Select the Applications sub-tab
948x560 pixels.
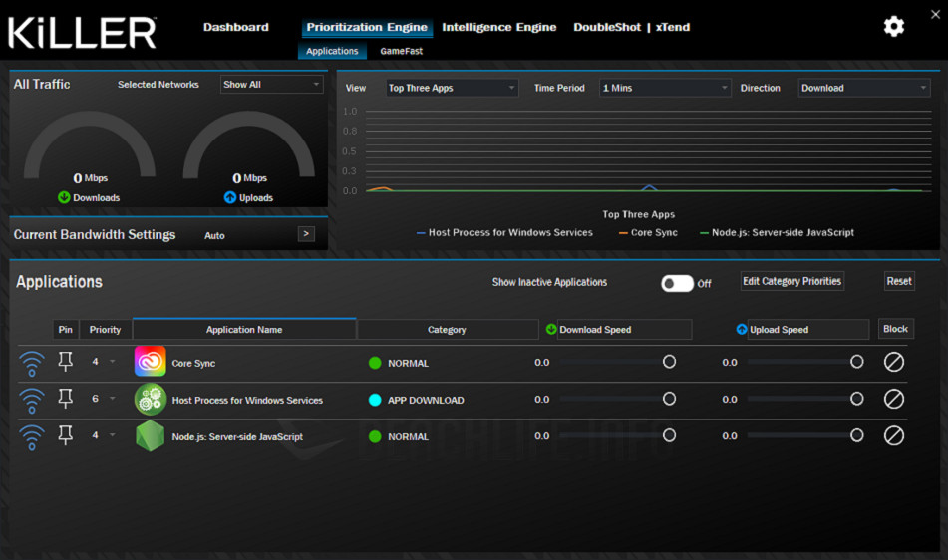tap(332, 51)
